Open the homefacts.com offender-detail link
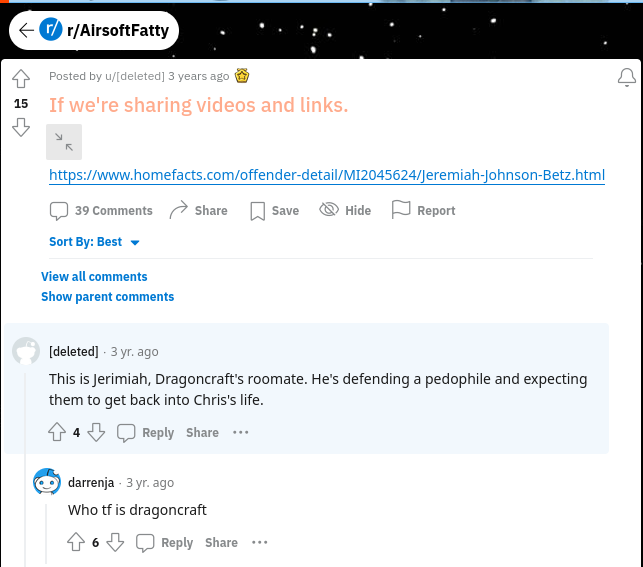643x567 pixels. click(327, 175)
